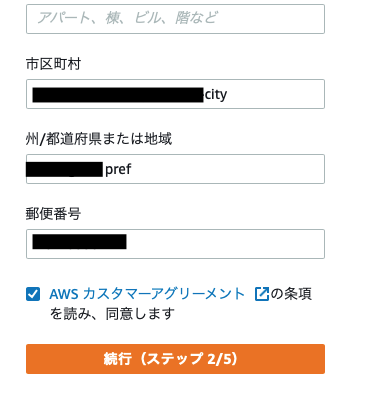Click the を読み、同意します agreement text

click(112, 314)
